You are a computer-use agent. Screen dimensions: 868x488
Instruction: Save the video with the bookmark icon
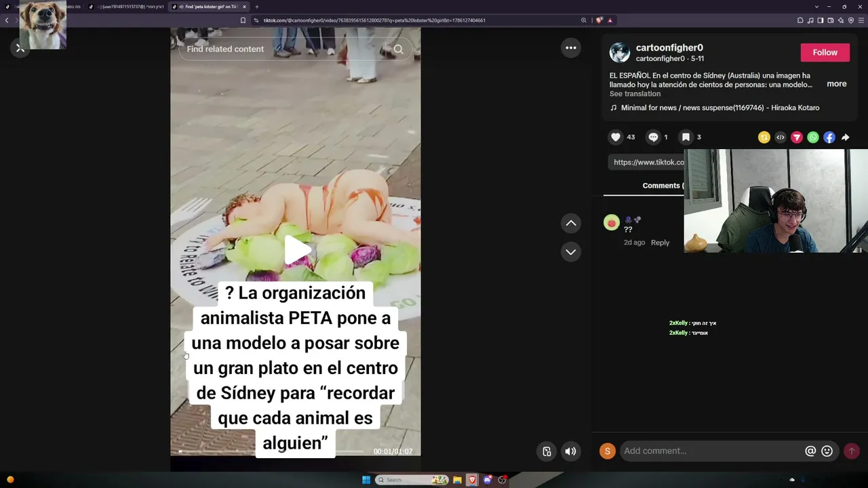[x=686, y=137]
